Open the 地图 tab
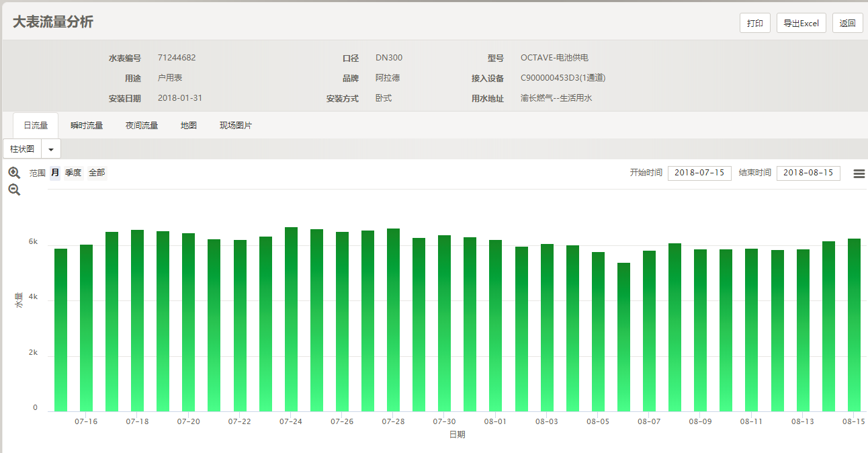Image resolution: width=868 pixels, height=453 pixels. [189, 126]
